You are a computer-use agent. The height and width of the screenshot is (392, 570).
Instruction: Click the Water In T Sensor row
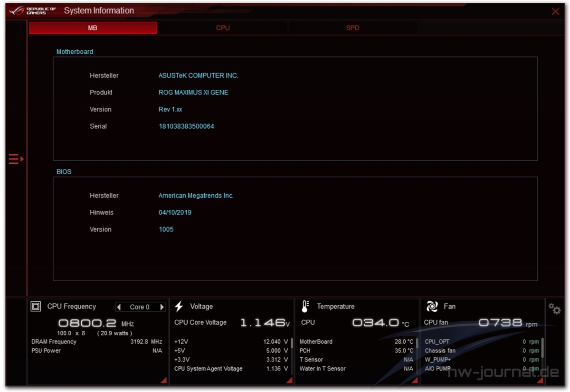pyautogui.click(x=356, y=369)
